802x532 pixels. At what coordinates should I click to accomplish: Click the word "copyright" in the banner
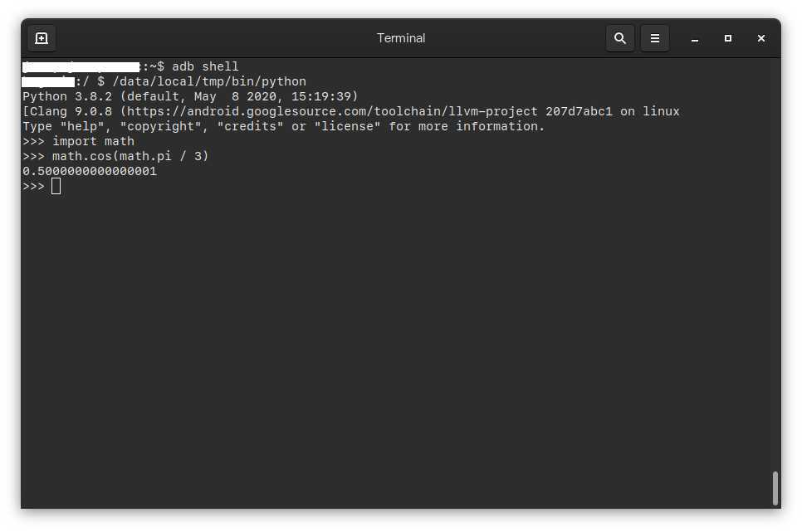coord(160,126)
